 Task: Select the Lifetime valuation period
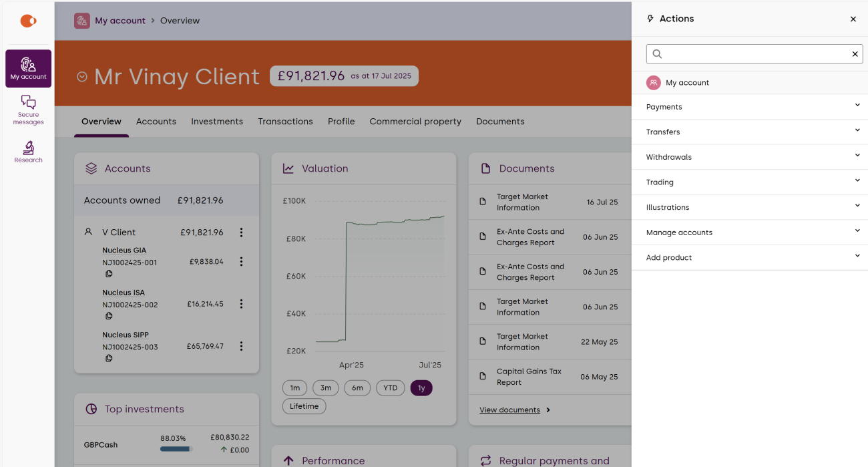click(x=304, y=406)
